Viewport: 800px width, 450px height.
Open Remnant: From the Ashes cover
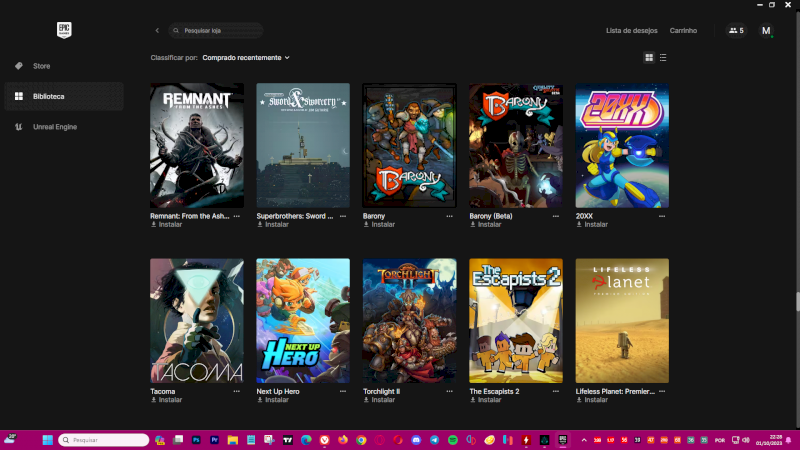point(197,145)
